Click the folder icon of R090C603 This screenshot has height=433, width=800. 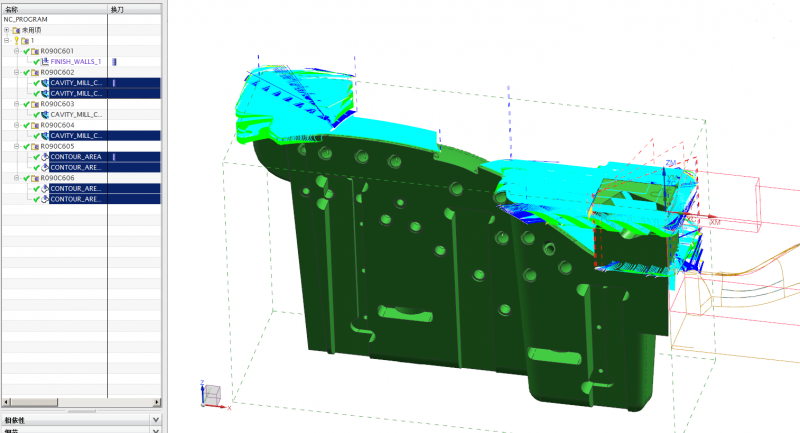point(35,104)
